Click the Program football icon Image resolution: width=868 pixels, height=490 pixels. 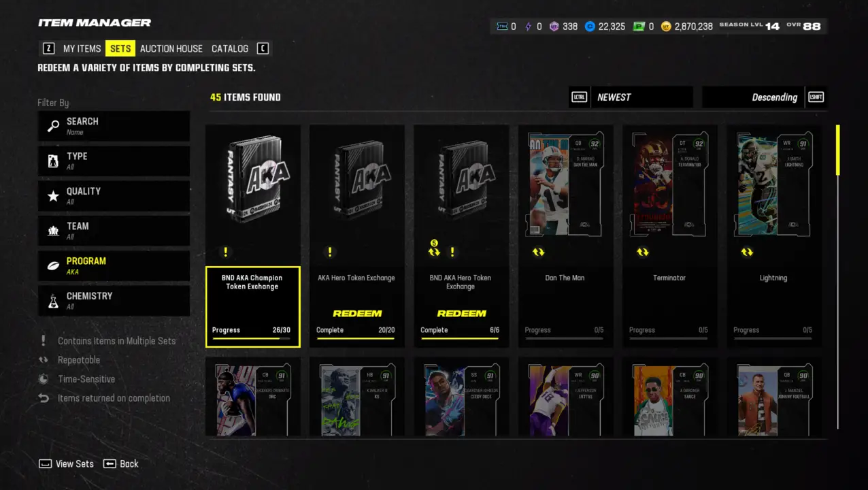point(53,266)
